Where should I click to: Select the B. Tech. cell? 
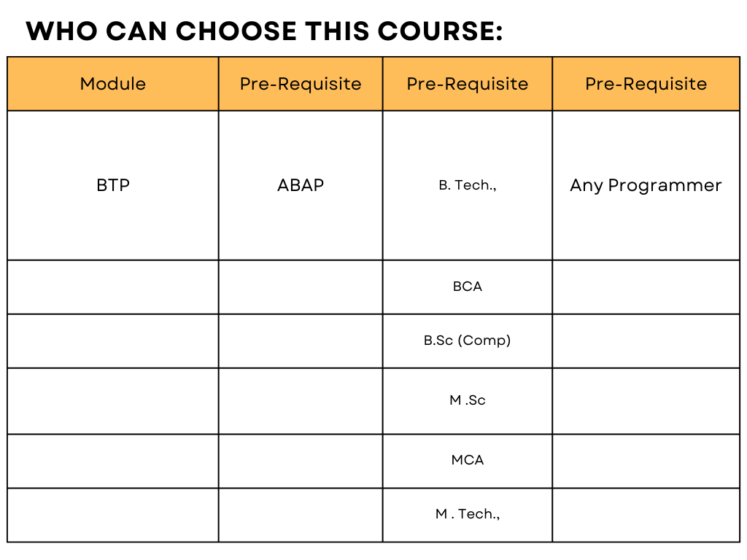tap(468, 185)
